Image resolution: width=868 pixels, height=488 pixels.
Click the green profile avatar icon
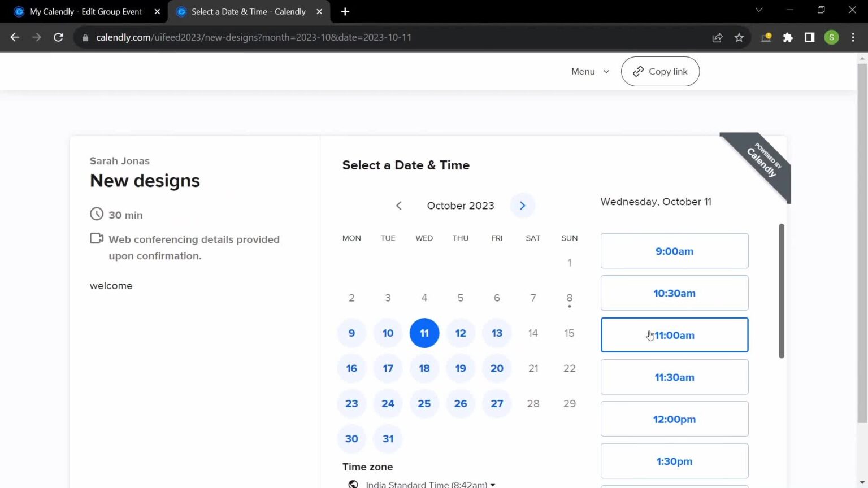tap(831, 37)
